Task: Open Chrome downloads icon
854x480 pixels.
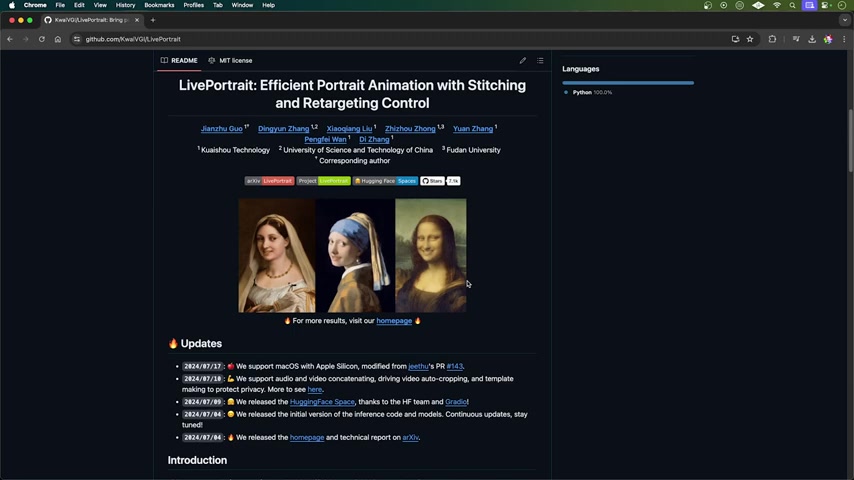Action: click(812, 39)
